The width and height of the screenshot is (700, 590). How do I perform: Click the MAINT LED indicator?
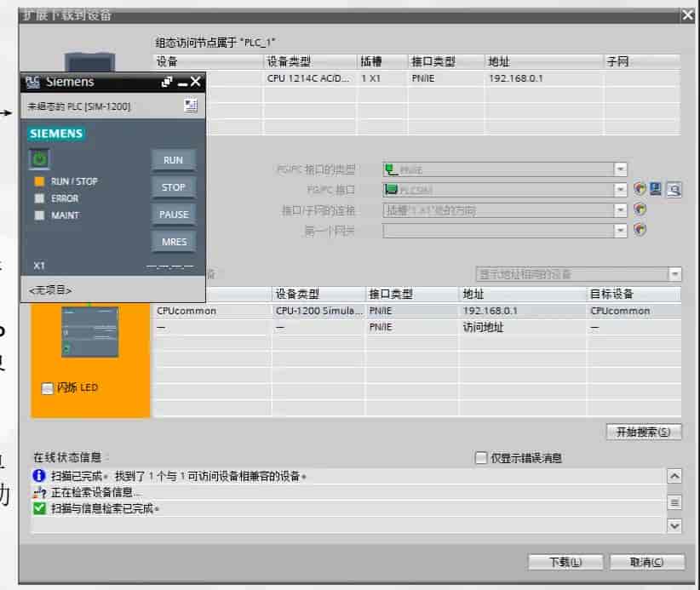(39, 215)
